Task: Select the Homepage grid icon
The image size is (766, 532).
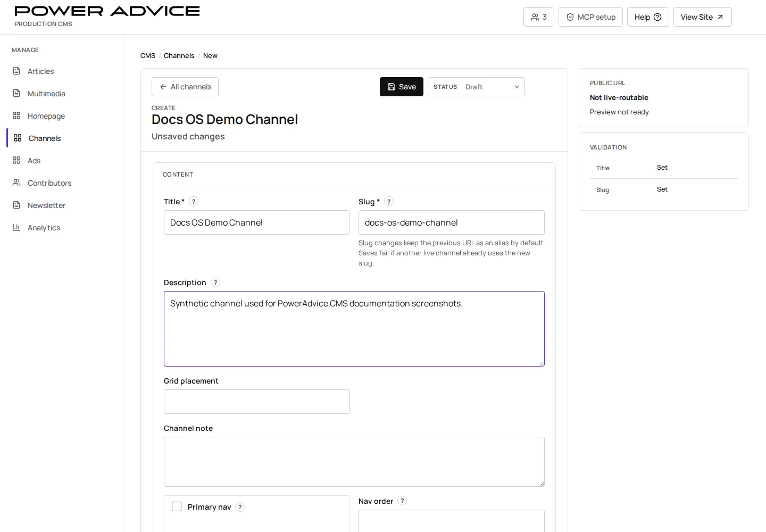Action: 16,115
